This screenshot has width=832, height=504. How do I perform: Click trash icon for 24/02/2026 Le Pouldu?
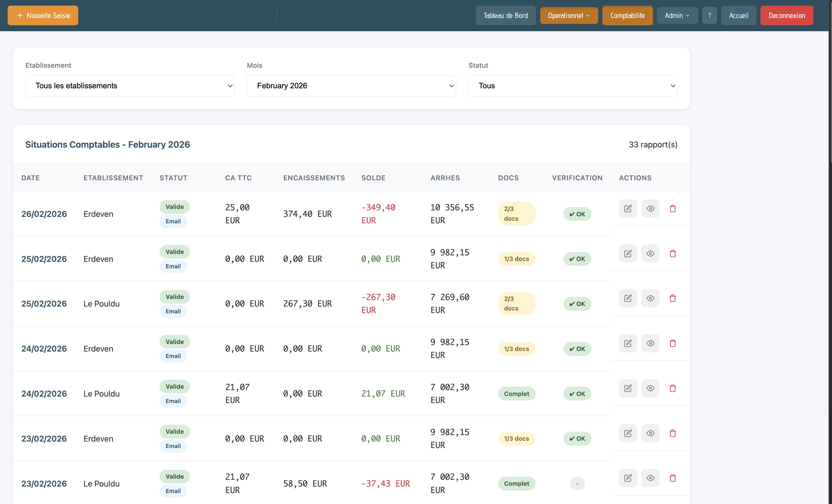672,388
